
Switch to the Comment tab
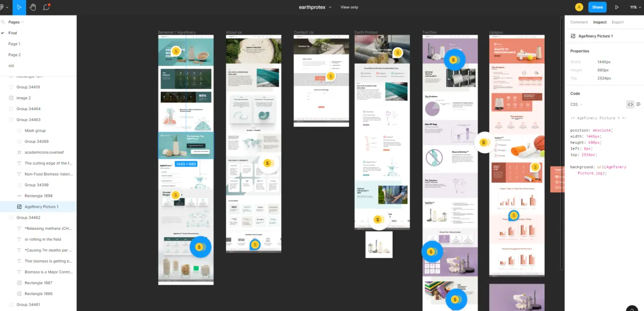579,22
